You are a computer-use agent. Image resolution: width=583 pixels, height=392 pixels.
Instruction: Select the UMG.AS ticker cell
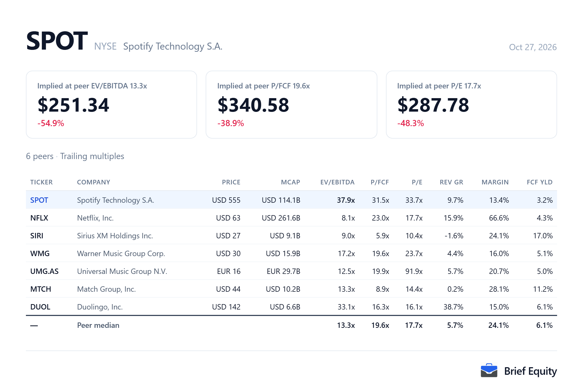click(45, 271)
